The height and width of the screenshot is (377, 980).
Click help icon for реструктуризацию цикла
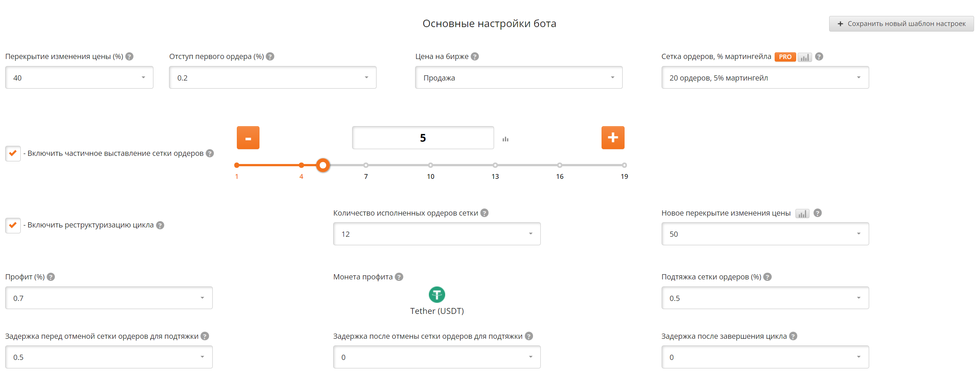pyautogui.click(x=160, y=225)
